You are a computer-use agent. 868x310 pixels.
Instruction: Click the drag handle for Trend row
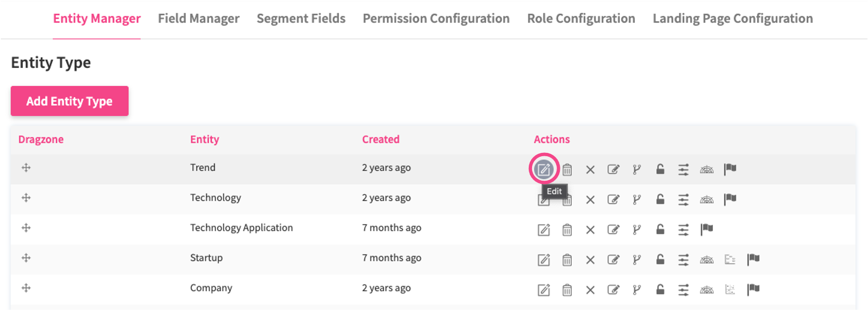(26, 168)
